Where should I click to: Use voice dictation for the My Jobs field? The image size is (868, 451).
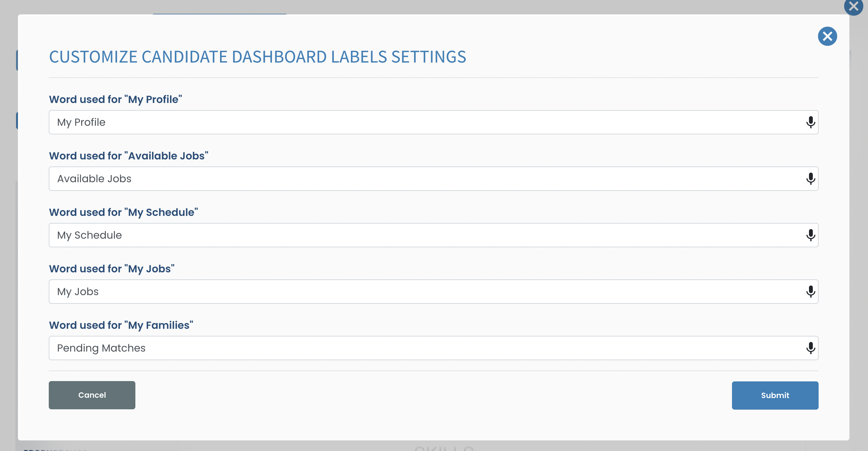click(811, 292)
